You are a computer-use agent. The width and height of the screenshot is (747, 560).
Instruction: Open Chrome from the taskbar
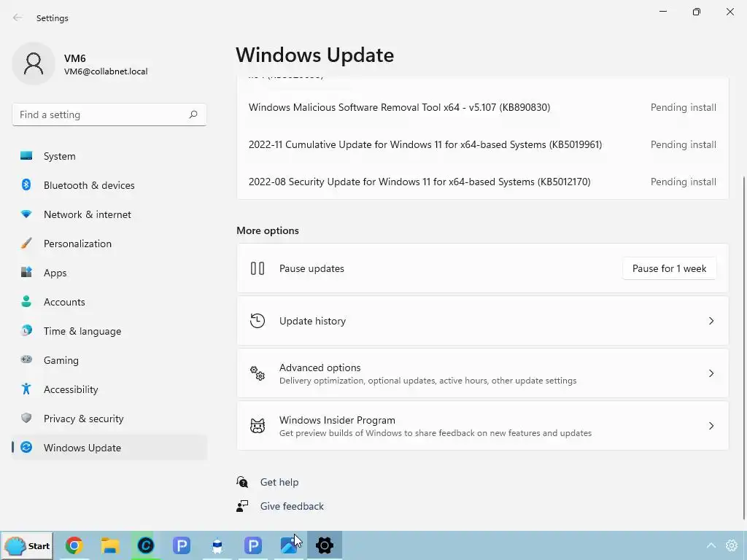tap(74, 545)
